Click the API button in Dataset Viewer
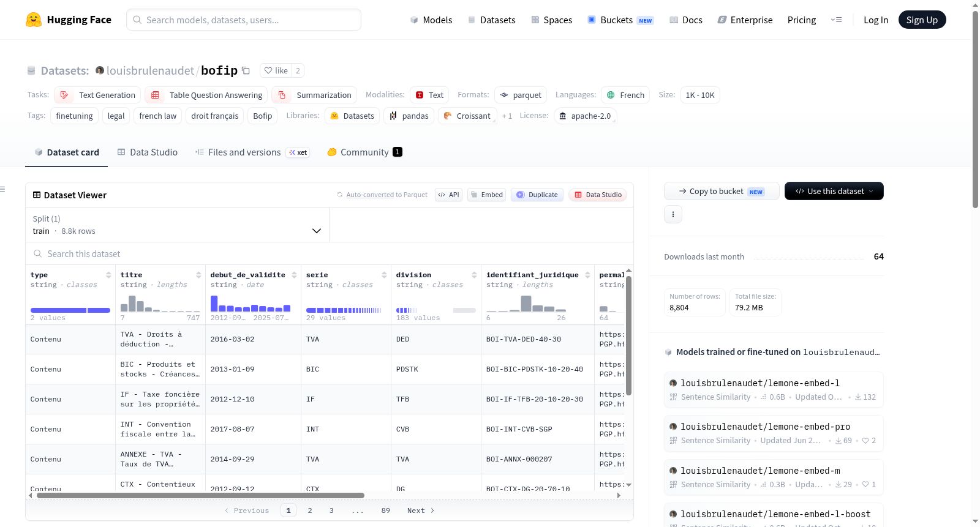980x527 pixels. [x=448, y=195]
